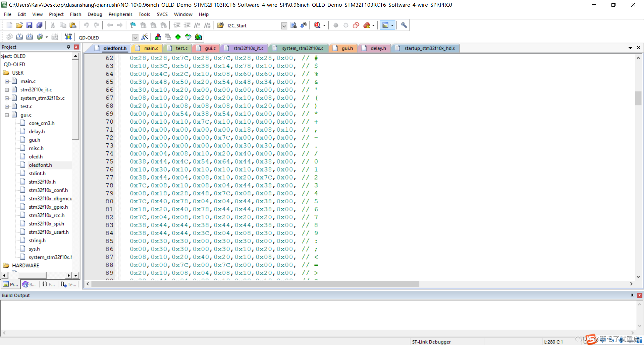The width and height of the screenshot is (644, 345).
Task: Click the Paste clipboard icon
Action: click(x=73, y=25)
